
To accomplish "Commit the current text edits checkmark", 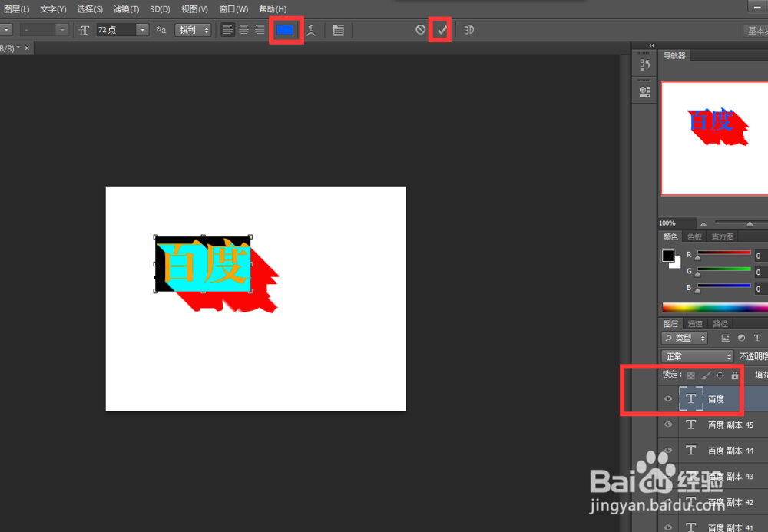I will coord(442,30).
